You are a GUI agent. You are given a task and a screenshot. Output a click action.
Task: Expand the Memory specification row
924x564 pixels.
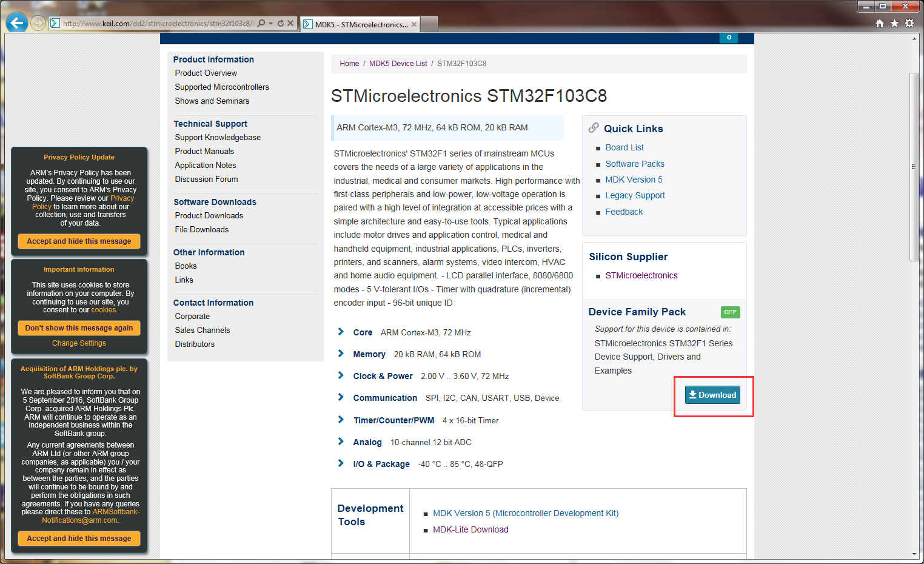click(x=341, y=354)
